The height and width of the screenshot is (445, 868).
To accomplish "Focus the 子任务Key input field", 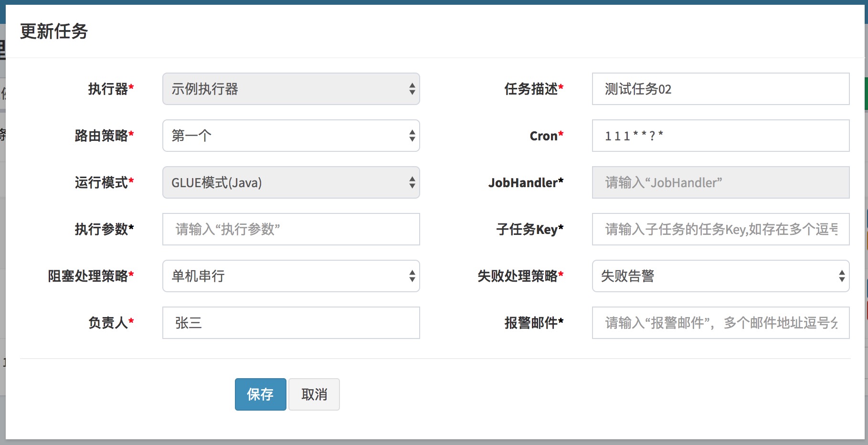I will pos(720,229).
